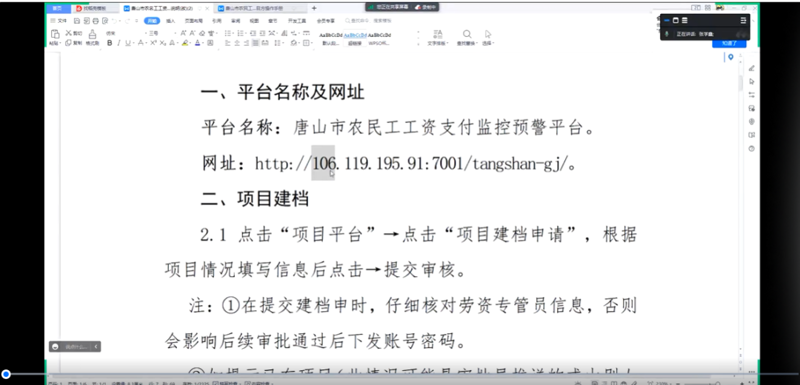
Task: Click the font color A icon
Action: point(197,43)
